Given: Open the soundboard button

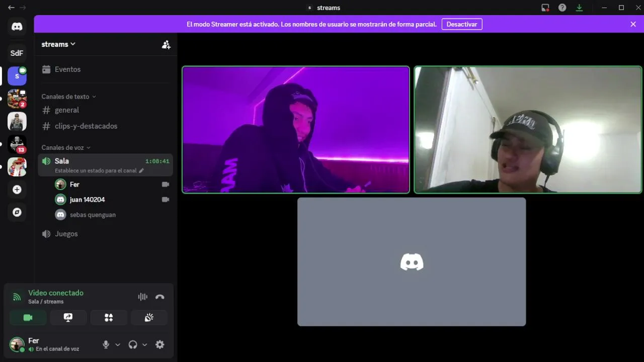Looking at the screenshot, I should click(149, 318).
